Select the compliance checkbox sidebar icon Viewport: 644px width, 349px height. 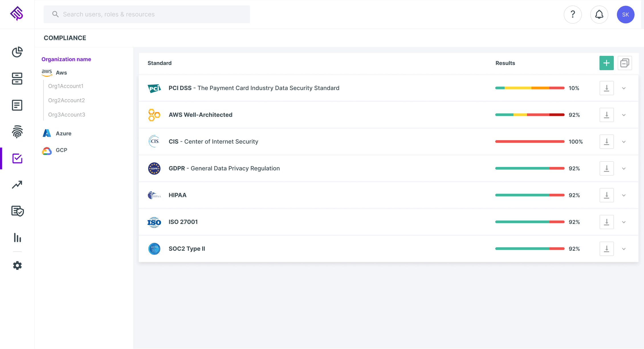click(x=17, y=158)
